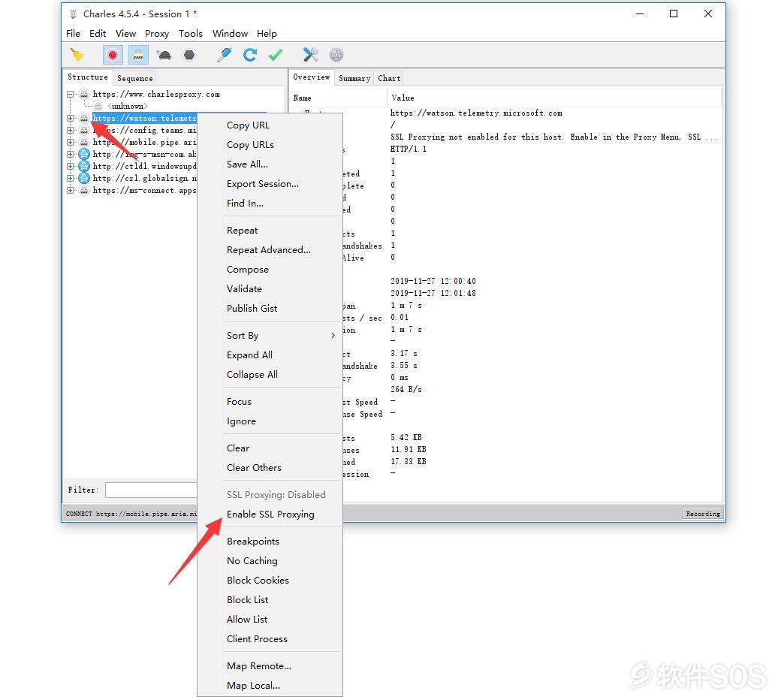Screen dimensions: 778x700
Task: Switch to the Chart tab
Action: (x=389, y=78)
